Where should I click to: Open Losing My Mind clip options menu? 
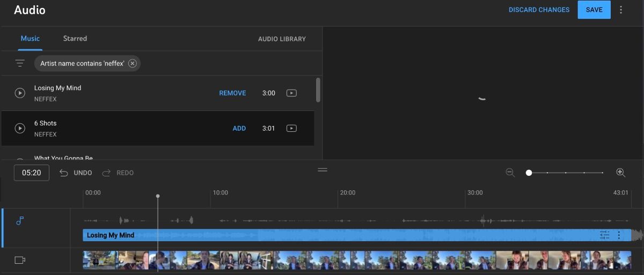coord(619,235)
